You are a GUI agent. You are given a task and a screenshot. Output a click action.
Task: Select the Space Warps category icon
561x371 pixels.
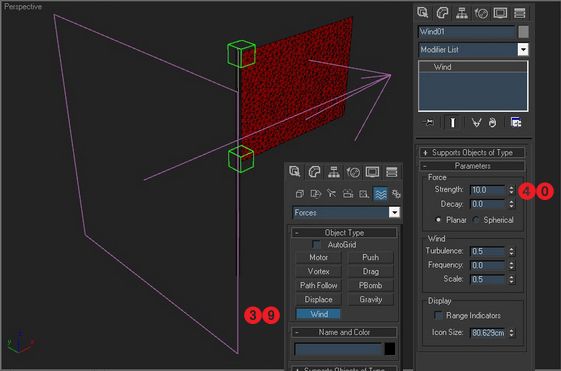click(380, 194)
